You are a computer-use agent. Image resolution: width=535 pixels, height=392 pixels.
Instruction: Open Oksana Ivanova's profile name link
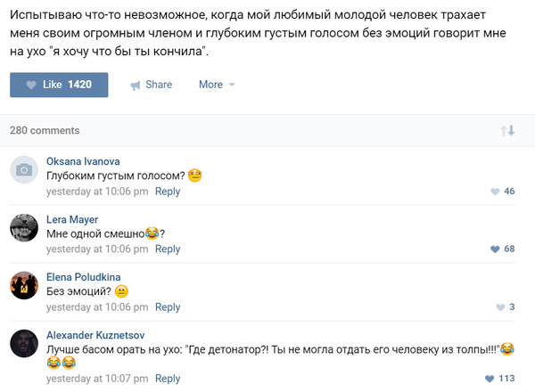(83, 161)
